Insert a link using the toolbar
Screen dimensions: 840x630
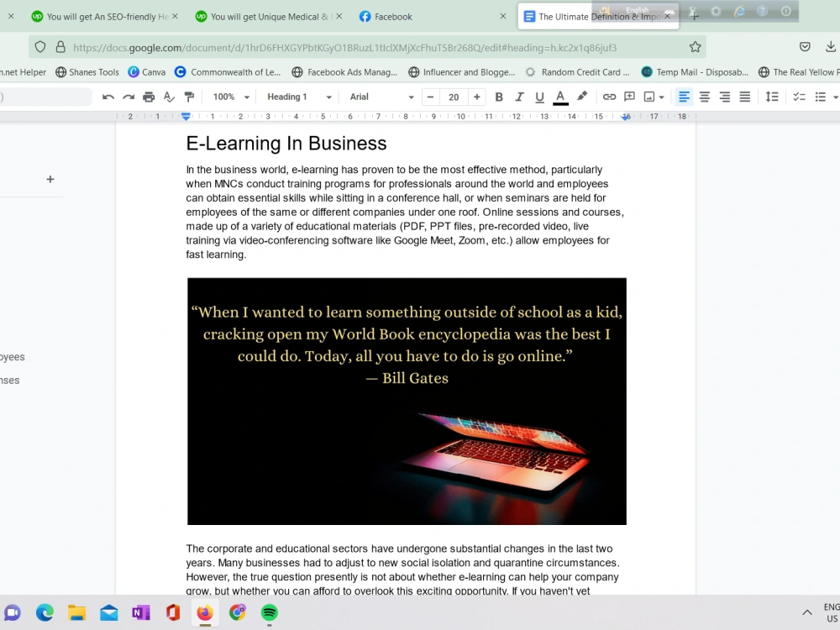click(x=609, y=97)
